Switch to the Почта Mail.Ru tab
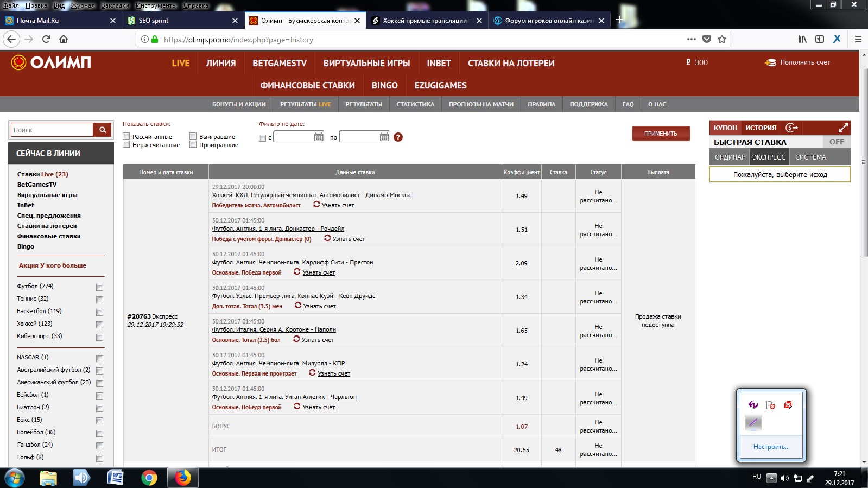Viewport: 868px width, 488px height. click(x=60, y=21)
